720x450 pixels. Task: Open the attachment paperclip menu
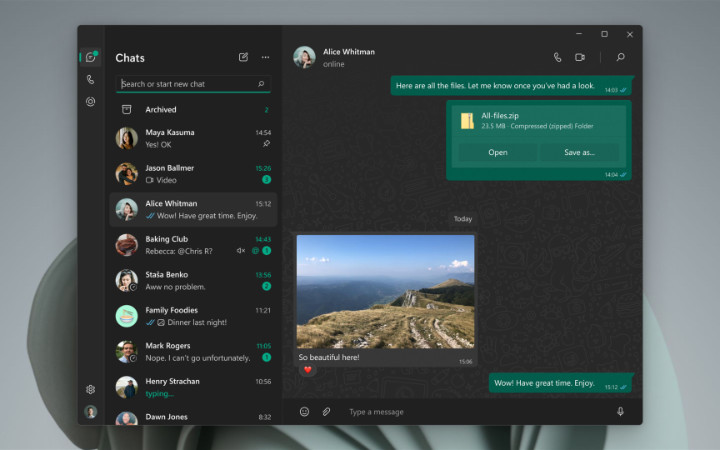point(326,412)
